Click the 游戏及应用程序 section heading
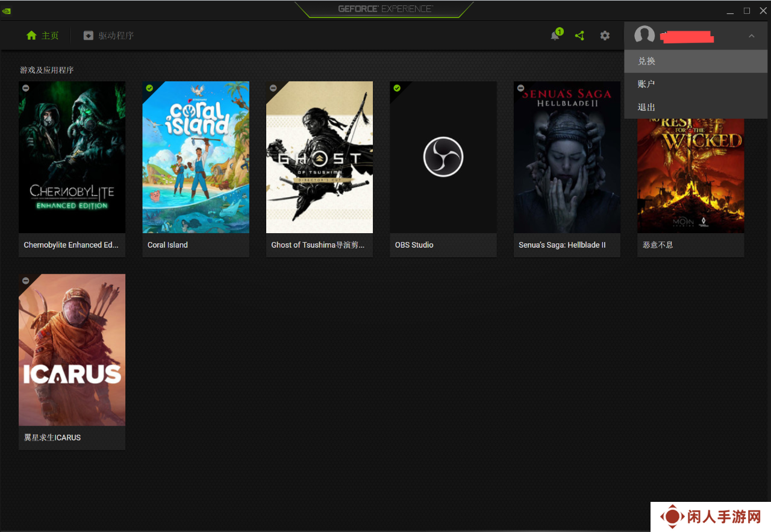 pos(47,70)
